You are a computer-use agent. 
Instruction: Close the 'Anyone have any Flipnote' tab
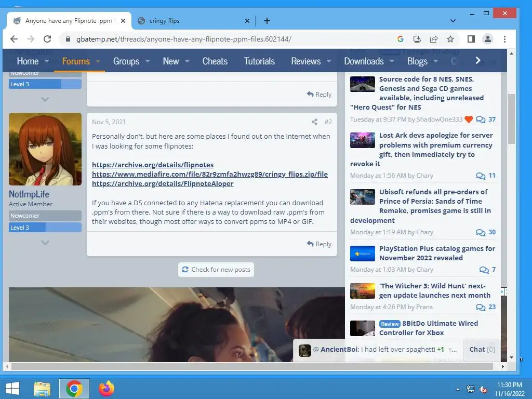123,21
